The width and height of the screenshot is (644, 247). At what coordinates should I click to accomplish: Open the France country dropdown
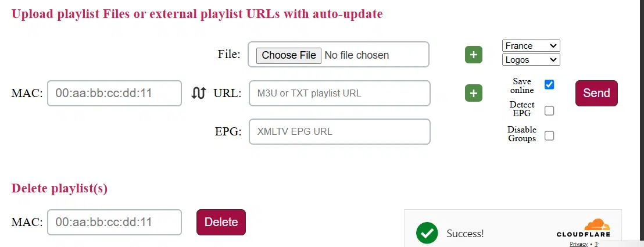530,45
